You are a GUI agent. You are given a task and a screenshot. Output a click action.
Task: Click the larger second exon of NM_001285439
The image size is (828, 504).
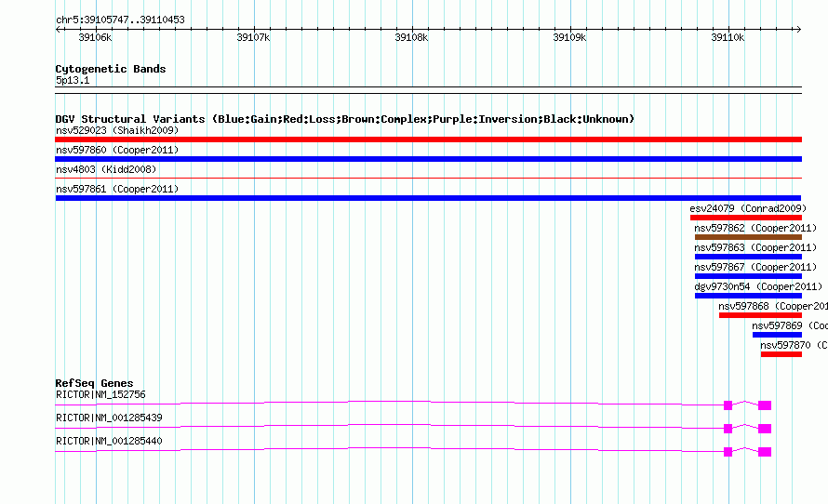point(765,429)
